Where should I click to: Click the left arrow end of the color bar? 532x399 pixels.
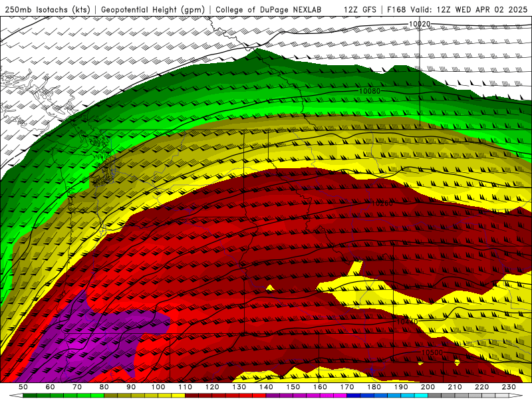coord(16,396)
